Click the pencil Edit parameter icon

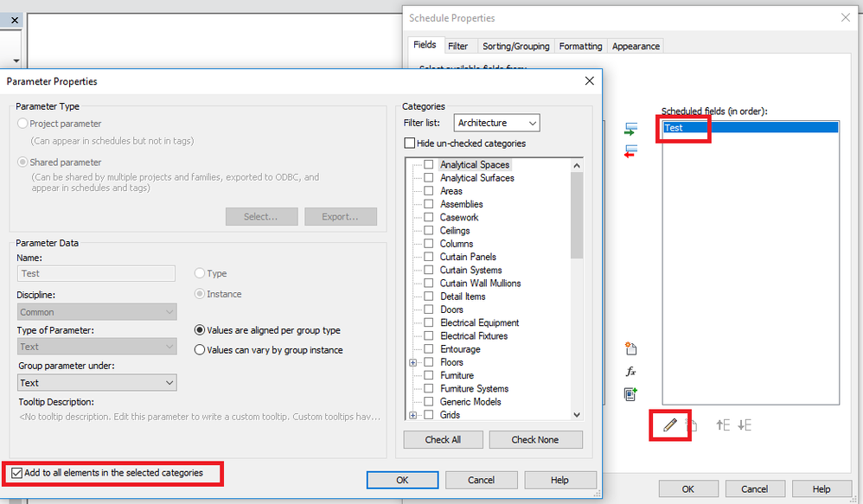670,424
